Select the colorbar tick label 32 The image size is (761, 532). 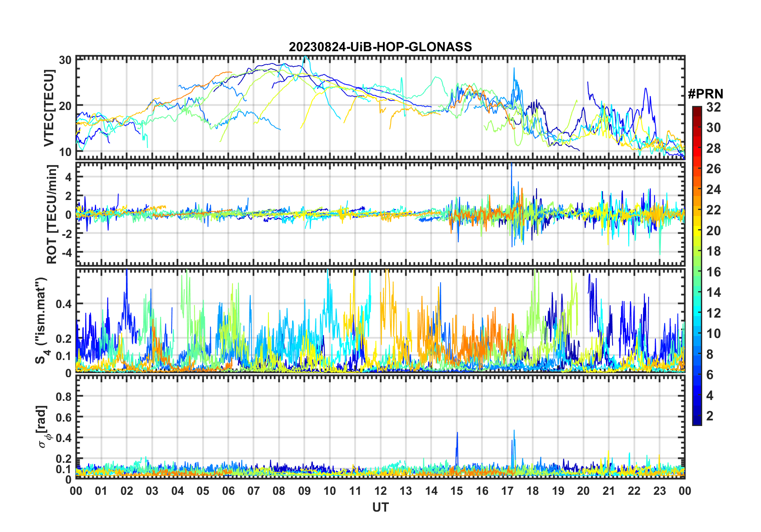point(713,107)
